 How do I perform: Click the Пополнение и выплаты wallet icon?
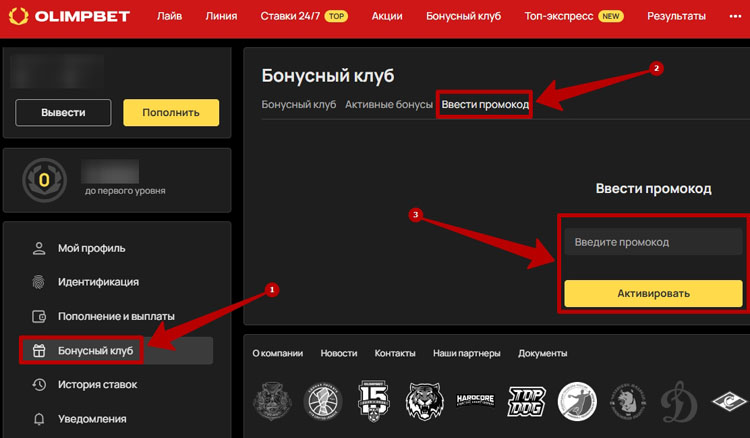39,317
